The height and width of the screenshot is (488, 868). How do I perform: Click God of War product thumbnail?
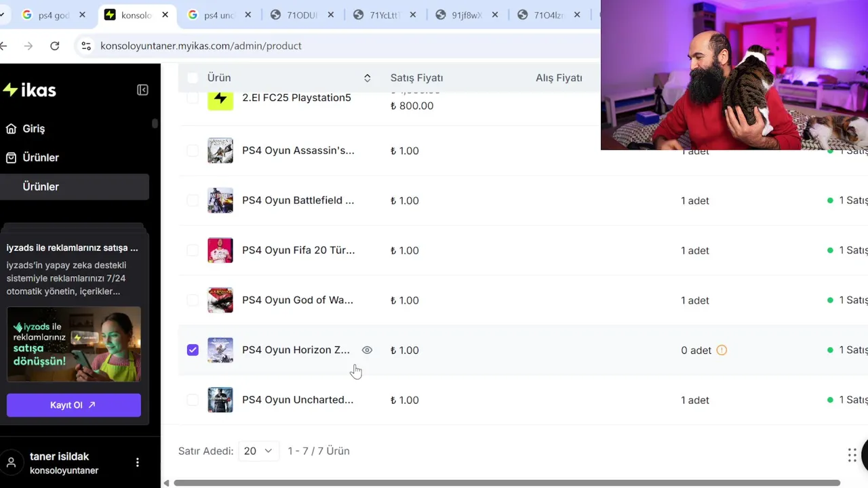220,300
